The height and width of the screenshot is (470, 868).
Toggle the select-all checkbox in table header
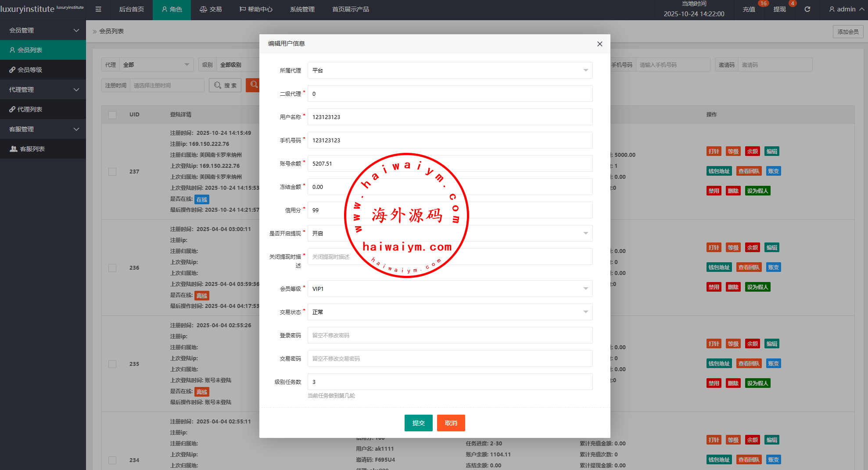click(112, 115)
